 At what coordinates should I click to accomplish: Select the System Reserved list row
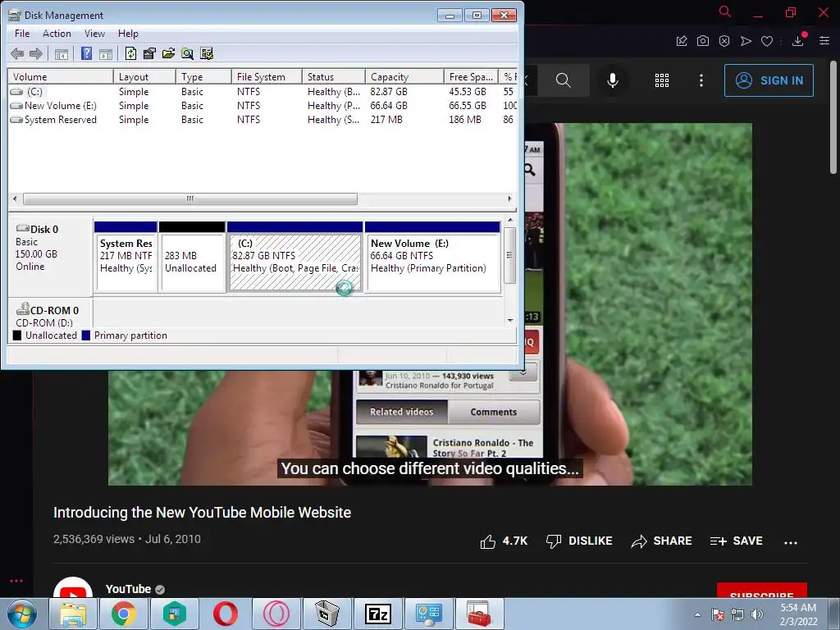(x=262, y=120)
